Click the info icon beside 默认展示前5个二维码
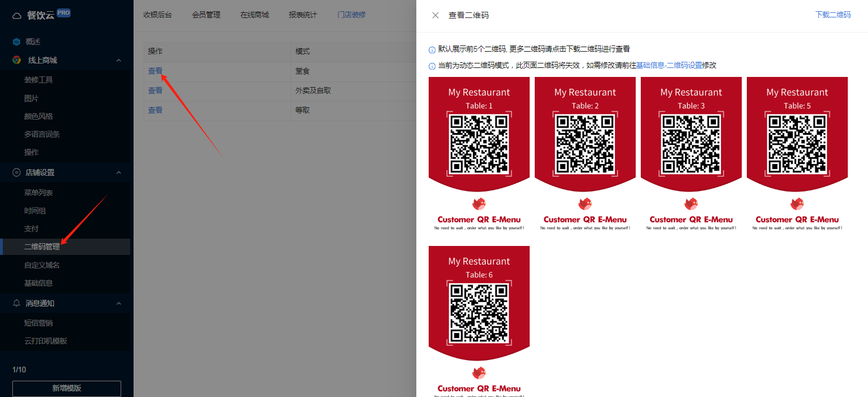 click(432, 49)
